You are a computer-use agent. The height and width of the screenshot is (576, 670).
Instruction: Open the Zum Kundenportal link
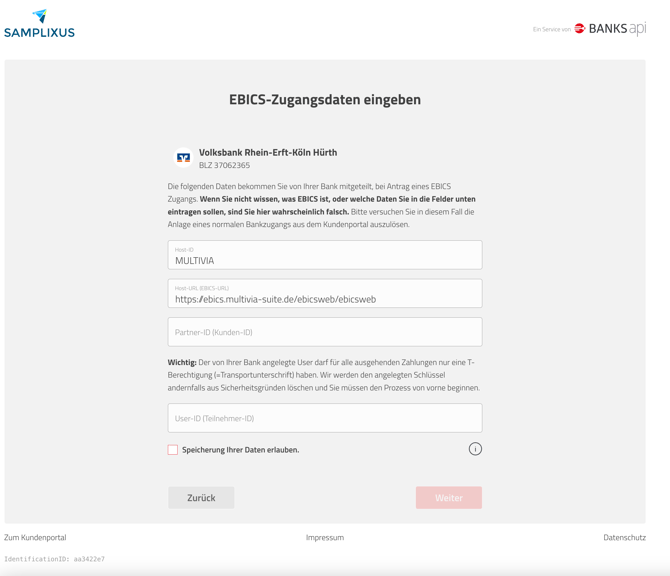[x=35, y=537]
